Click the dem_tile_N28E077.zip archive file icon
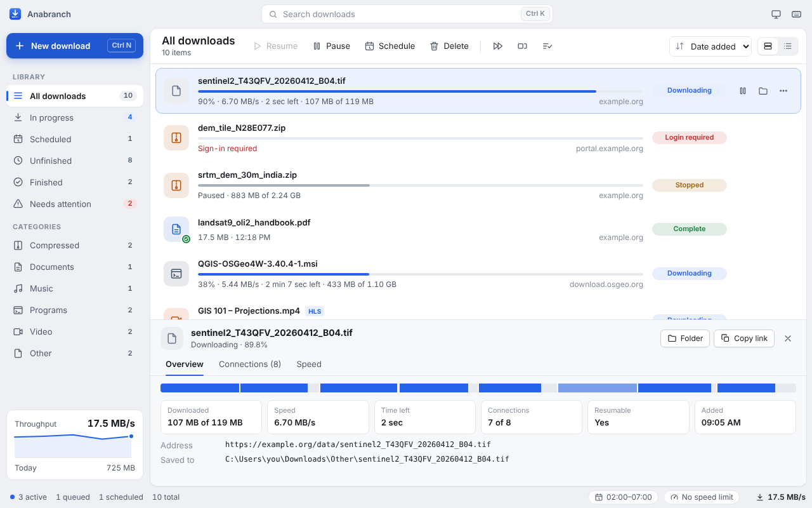This screenshot has width=812, height=508. pos(176,138)
